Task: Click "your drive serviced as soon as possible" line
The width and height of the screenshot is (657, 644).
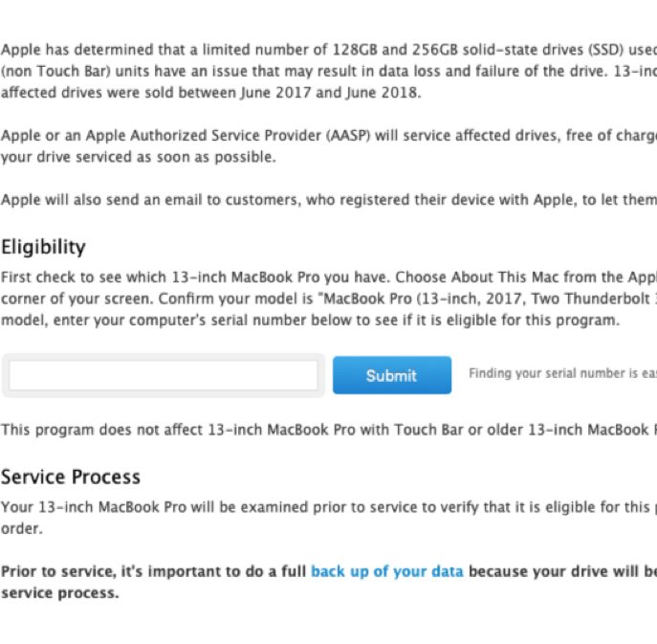Action: (139, 157)
